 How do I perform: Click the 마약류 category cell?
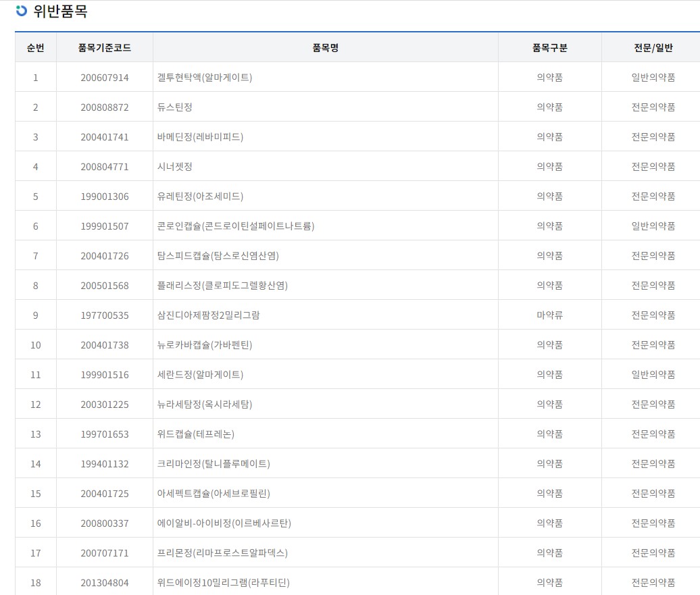click(549, 315)
